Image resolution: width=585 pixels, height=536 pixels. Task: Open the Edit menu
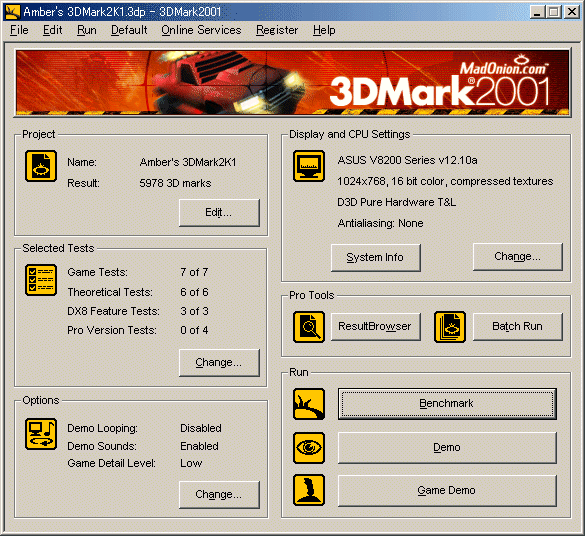coord(53,30)
